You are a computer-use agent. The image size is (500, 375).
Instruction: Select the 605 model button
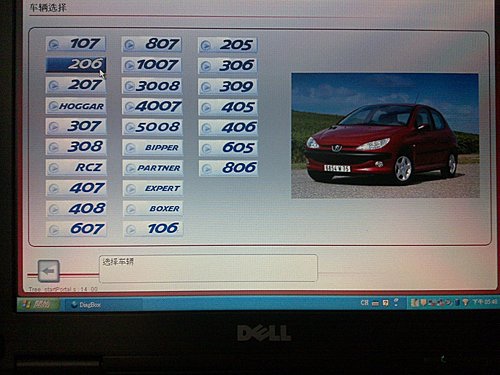(229, 148)
